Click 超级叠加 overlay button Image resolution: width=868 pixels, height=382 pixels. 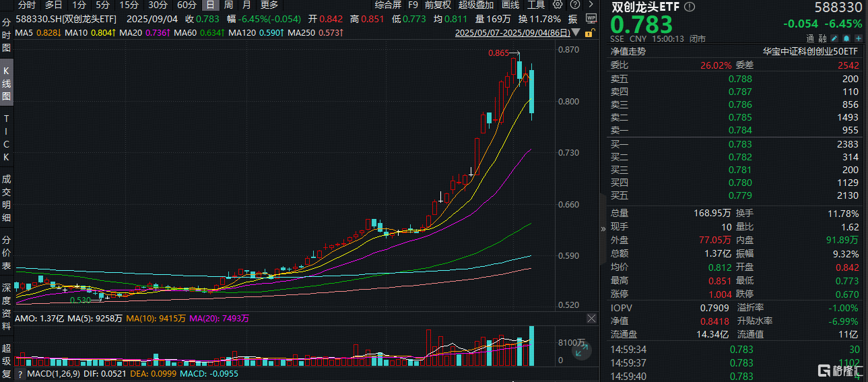[x=476, y=5]
